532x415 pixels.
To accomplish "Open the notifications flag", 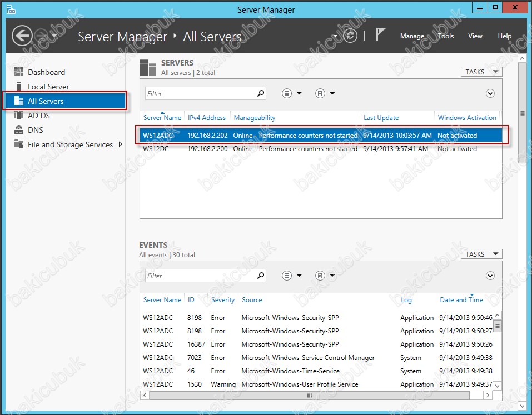I will pos(380,35).
